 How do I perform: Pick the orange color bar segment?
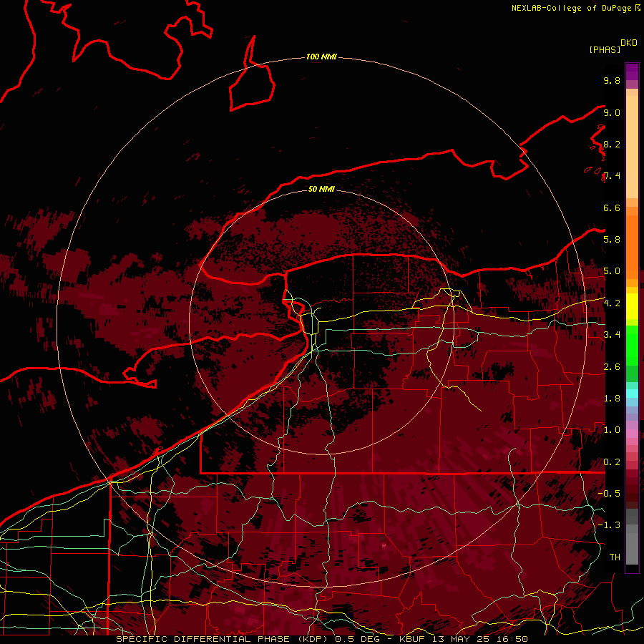[x=632, y=246]
